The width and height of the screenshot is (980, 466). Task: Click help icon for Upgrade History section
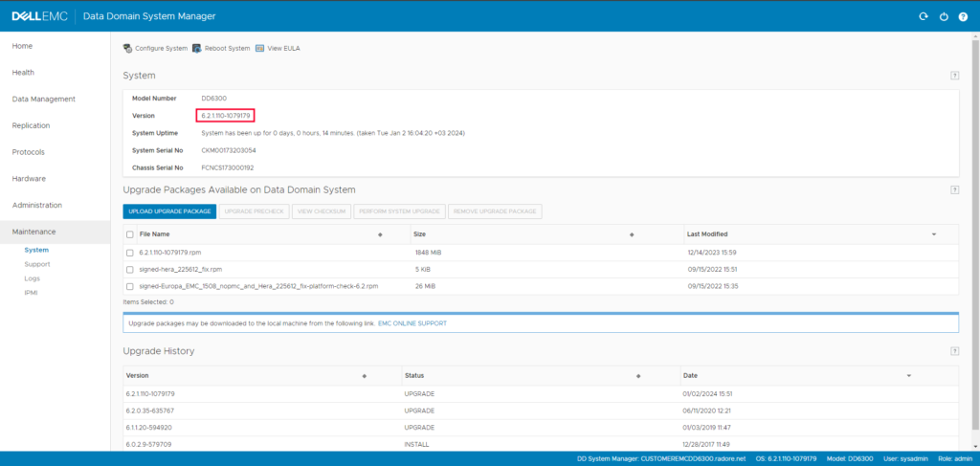[954, 351]
